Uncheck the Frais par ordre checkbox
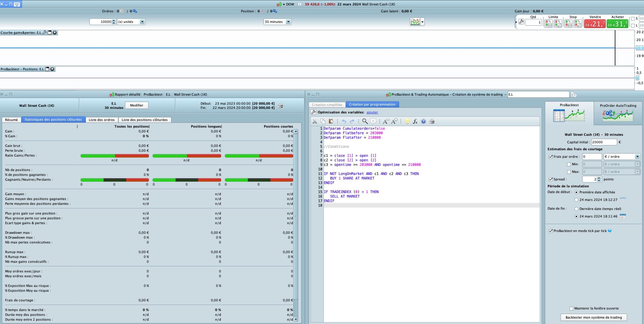 tap(551, 157)
